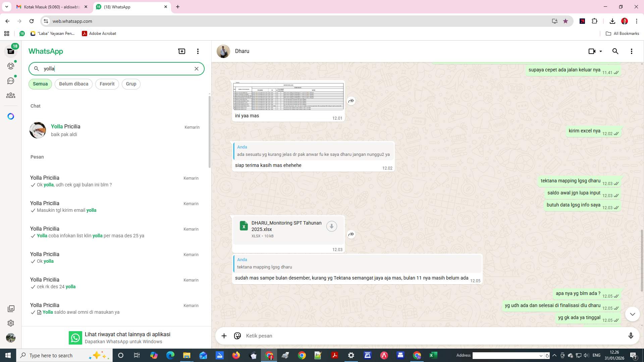Open the Chats panel in sidebar
Screen dimensions: 644x362
pos(11,51)
